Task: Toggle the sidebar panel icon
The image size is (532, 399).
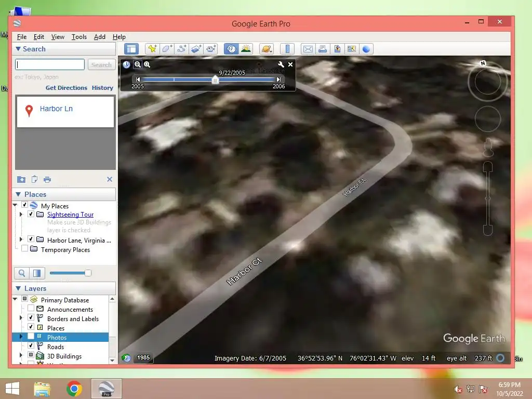Action: coord(131,49)
